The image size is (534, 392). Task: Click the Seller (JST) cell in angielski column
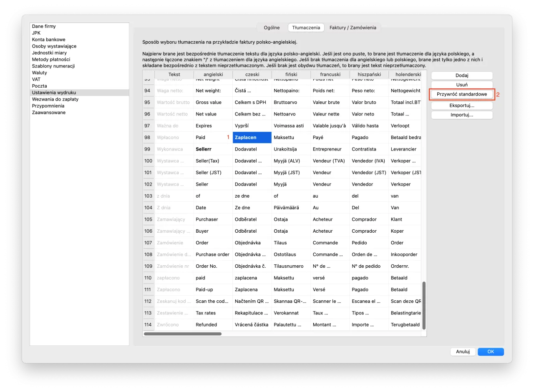point(213,172)
